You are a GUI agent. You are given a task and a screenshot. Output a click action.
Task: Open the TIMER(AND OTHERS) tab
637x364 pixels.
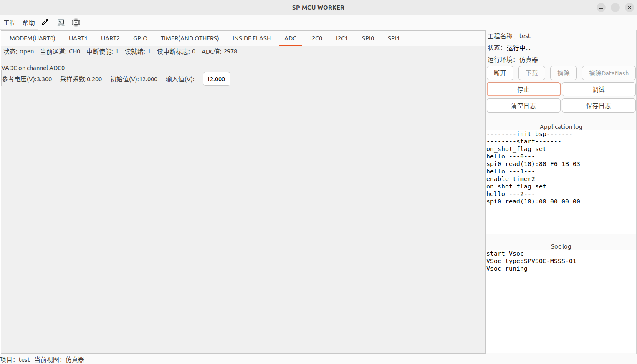(x=190, y=38)
